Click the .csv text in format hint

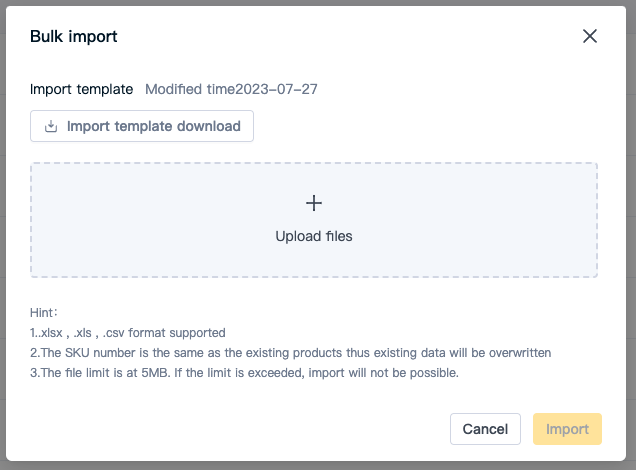pyautogui.click(x=114, y=333)
